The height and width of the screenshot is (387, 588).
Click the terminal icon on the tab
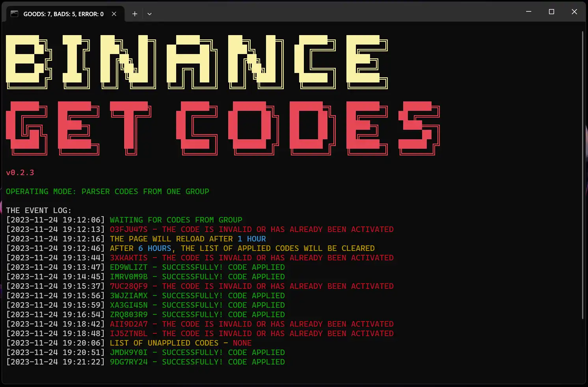point(15,14)
